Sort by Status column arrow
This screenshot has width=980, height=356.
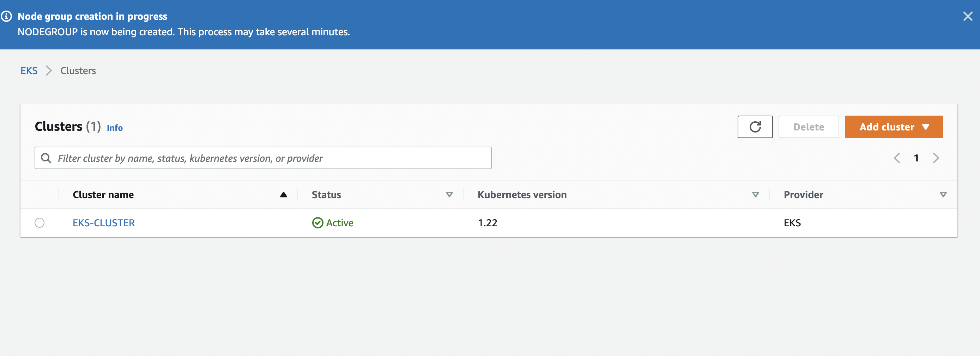pos(449,195)
